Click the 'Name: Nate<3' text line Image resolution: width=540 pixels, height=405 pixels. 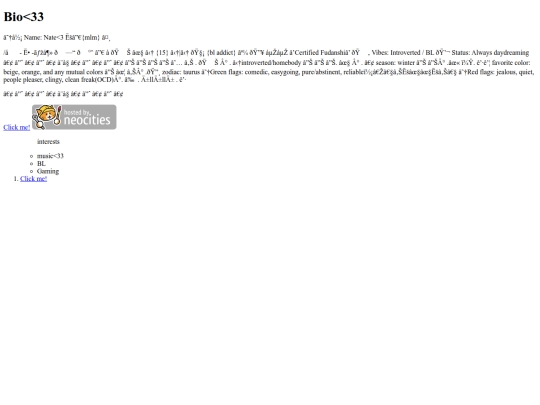pos(44,38)
